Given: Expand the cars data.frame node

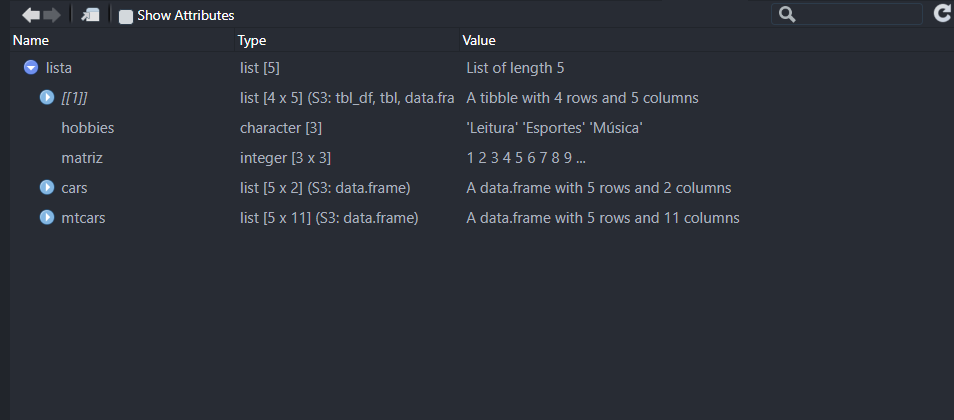Looking at the screenshot, I should click(47, 188).
